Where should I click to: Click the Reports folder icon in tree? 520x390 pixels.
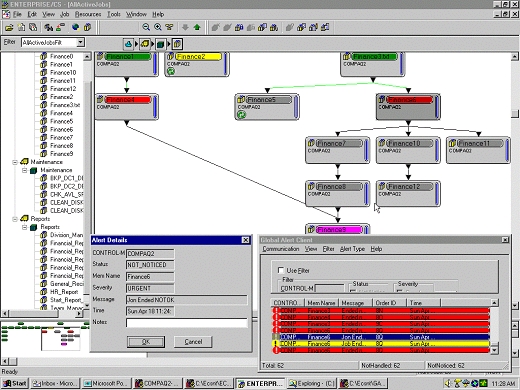(24, 219)
